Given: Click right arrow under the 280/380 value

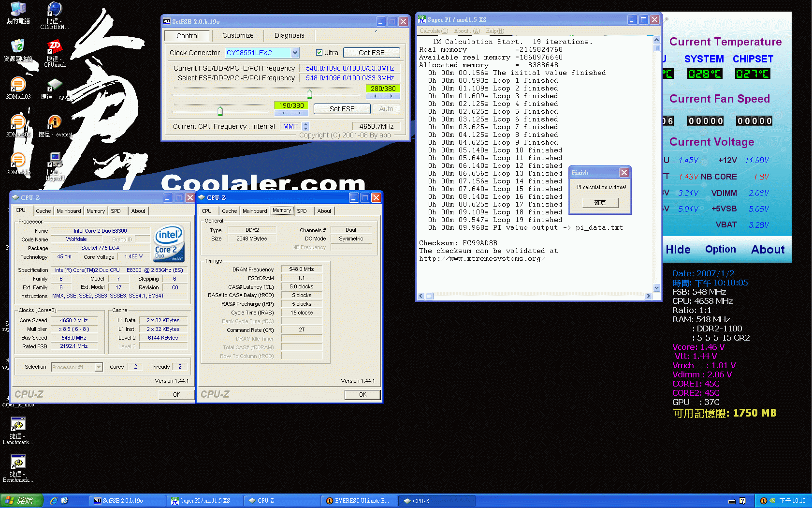Looking at the screenshot, I should coord(391,96).
